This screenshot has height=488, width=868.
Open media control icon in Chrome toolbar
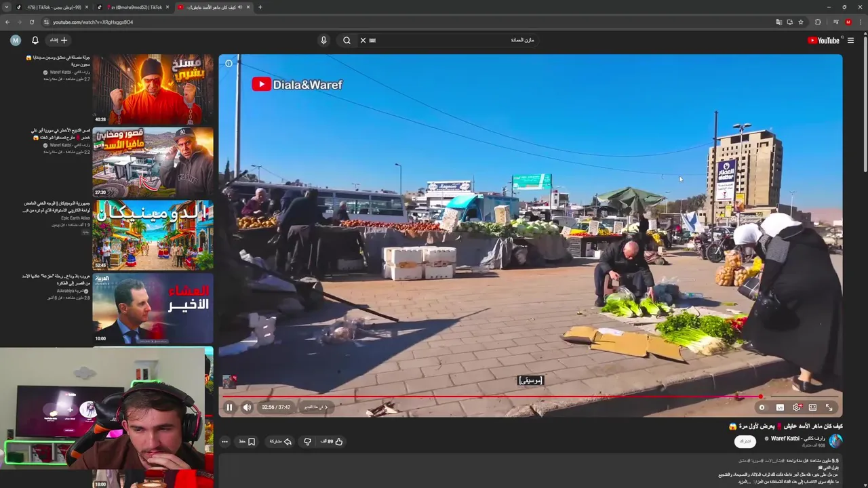(x=836, y=22)
